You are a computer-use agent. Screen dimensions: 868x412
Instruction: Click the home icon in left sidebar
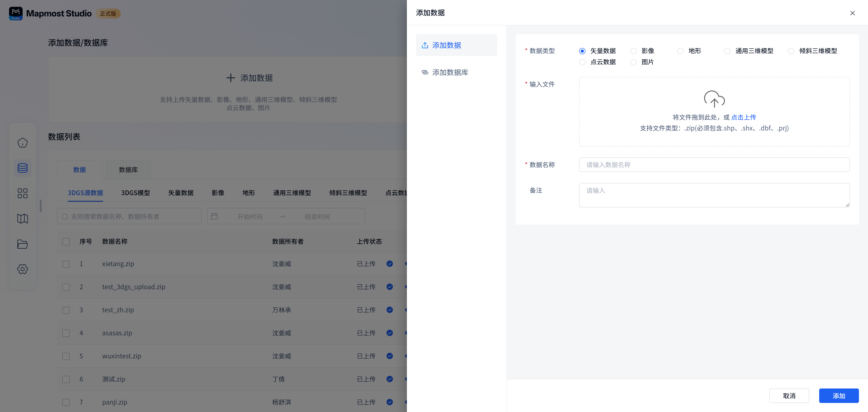(23, 143)
